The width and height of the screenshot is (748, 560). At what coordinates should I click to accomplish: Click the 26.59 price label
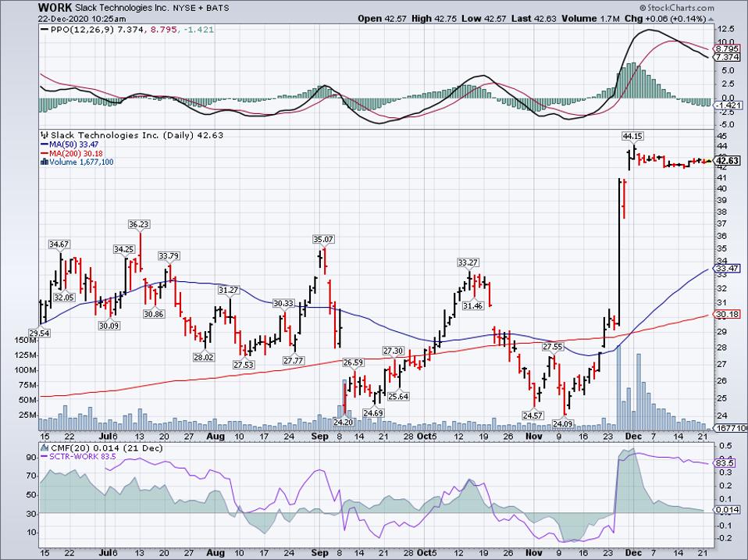[353, 362]
